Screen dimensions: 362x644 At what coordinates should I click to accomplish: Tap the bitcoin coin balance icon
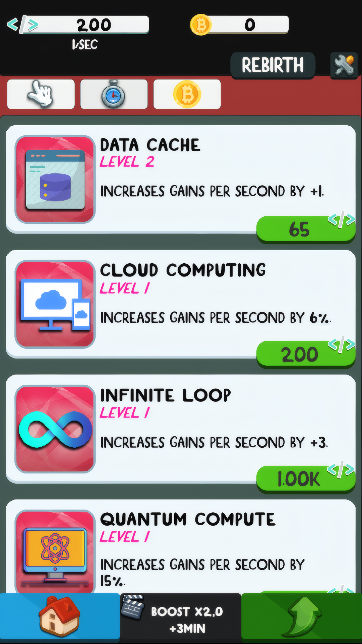pyautogui.click(x=201, y=24)
